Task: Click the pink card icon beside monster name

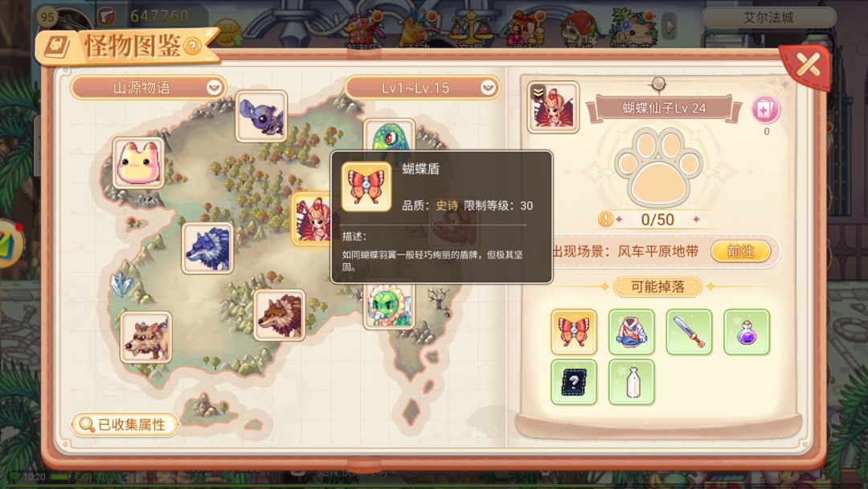Action: 766,109
